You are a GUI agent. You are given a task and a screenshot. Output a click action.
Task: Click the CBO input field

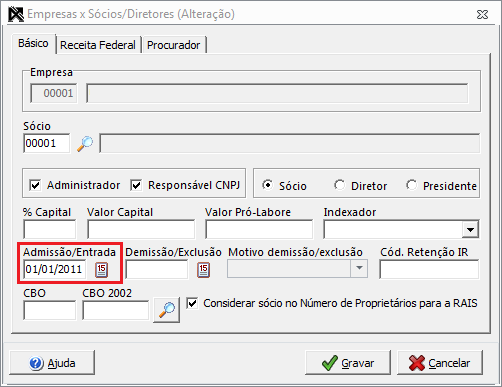49,310
